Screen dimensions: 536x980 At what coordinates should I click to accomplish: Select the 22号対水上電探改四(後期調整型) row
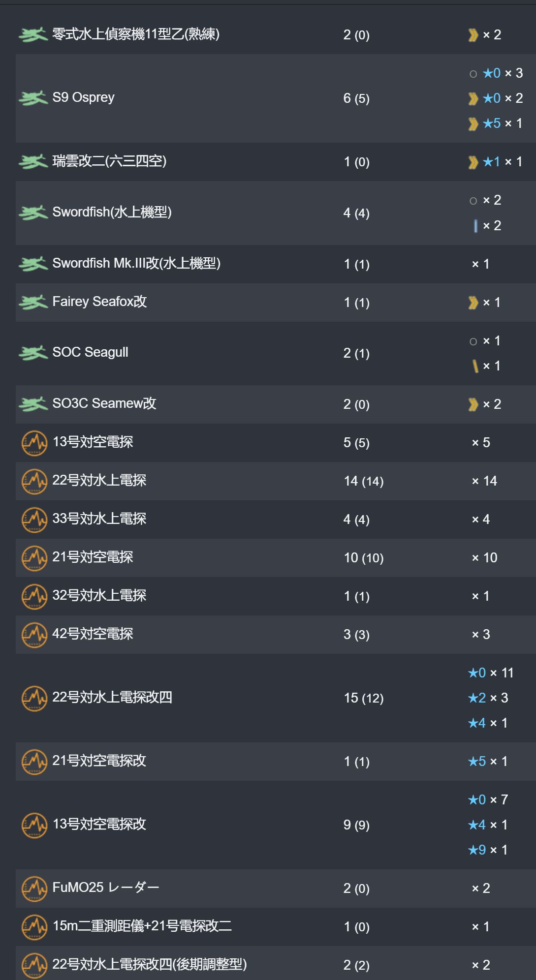[x=276, y=963]
